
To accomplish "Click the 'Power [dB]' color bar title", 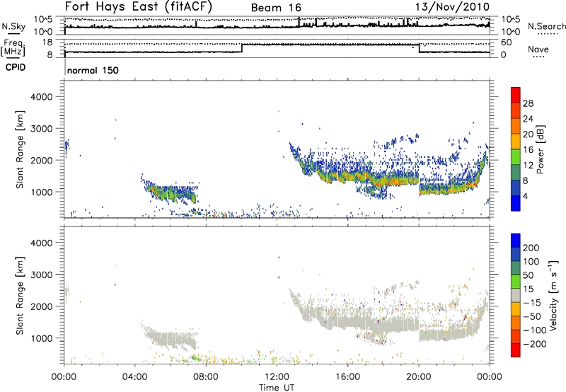I will click(541, 149).
